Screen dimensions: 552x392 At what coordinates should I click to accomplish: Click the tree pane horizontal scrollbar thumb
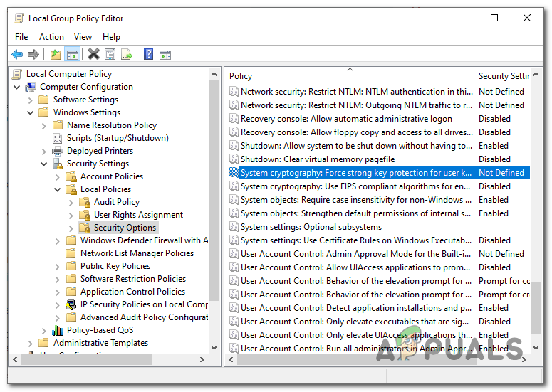pos(87,360)
